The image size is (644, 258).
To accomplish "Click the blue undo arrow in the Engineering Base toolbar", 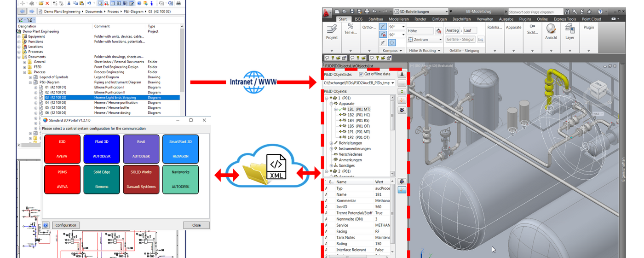I will pyautogui.click(x=89, y=3).
